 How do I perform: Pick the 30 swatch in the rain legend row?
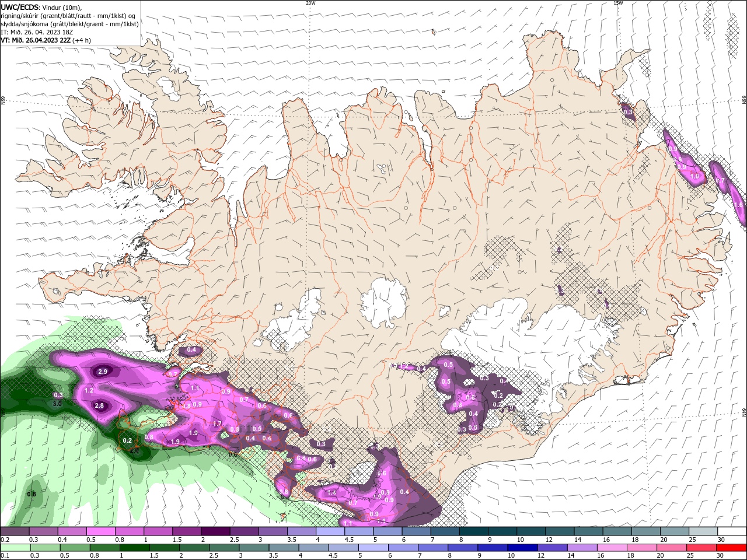(x=732, y=548)
